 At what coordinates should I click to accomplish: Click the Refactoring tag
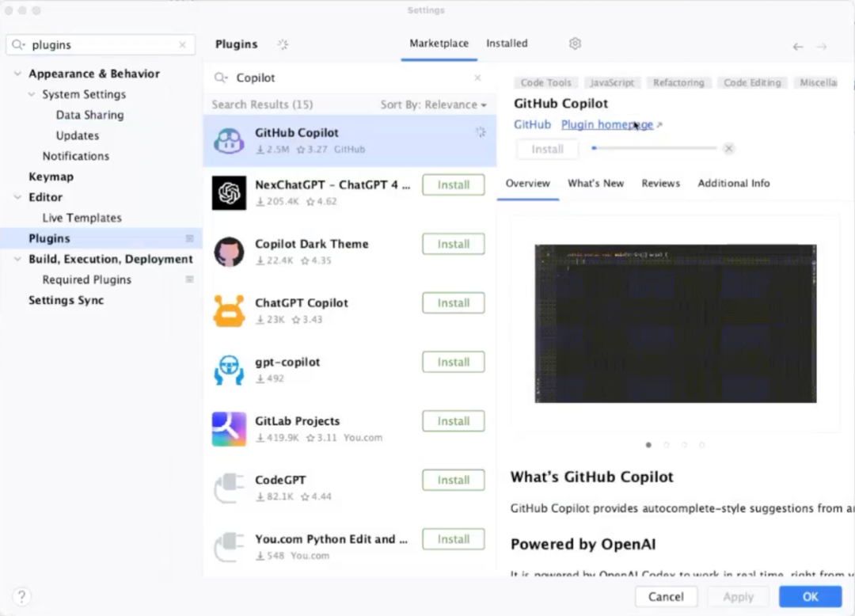(678, 83)
